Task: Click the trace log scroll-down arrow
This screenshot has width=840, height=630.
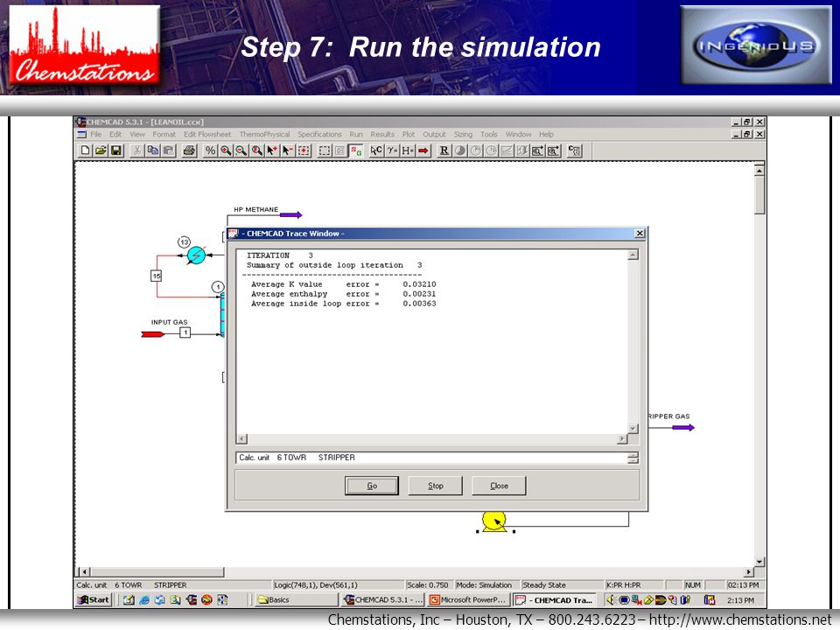Action: point(633,429)
